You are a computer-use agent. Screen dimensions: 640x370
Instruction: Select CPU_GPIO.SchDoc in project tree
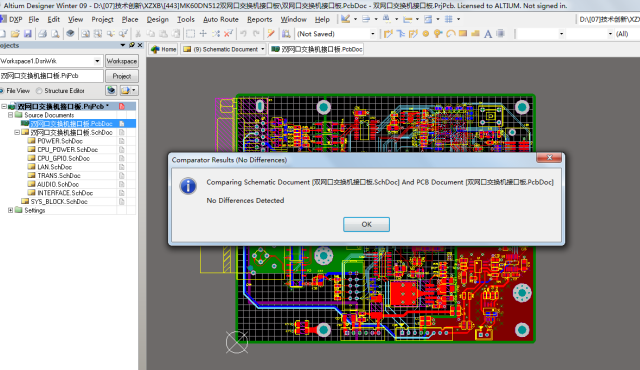click(64, 158)
